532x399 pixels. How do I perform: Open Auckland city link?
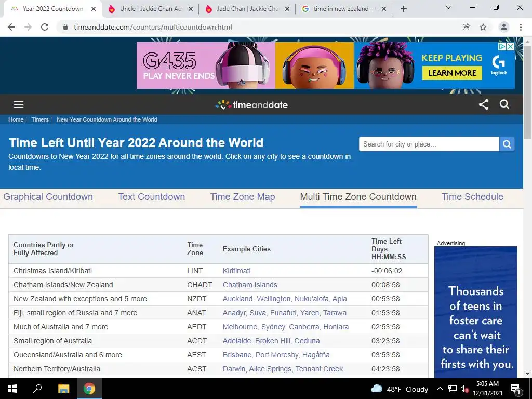pyautogui.click(x=237, y=299)
